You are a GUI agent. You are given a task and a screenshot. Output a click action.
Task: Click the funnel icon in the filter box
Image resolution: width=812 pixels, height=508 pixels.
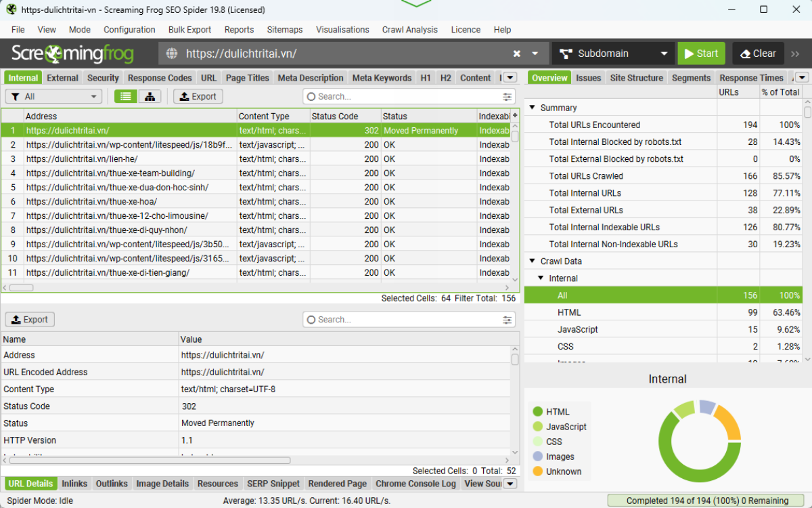point(17,96)
